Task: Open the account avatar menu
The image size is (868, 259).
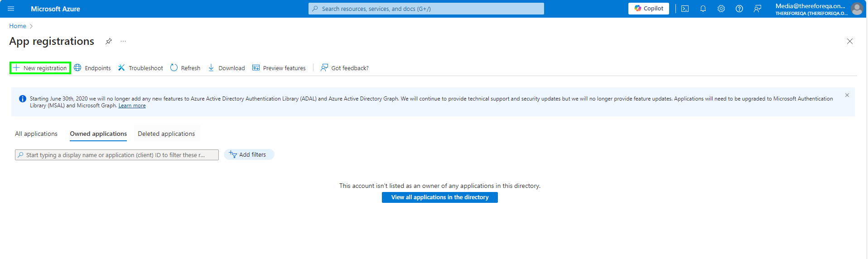Action: click(x=857, y=9)
